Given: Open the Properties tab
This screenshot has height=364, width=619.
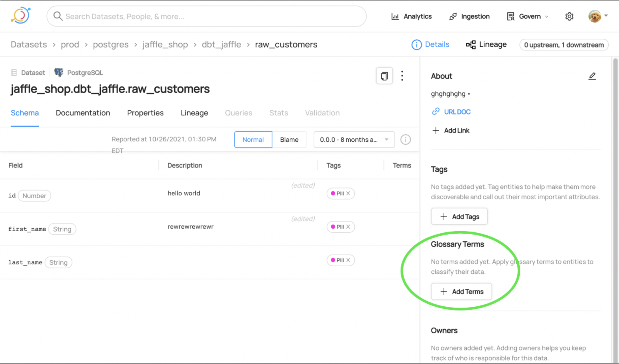Looking at the screenshot, I should click(145, 113).
